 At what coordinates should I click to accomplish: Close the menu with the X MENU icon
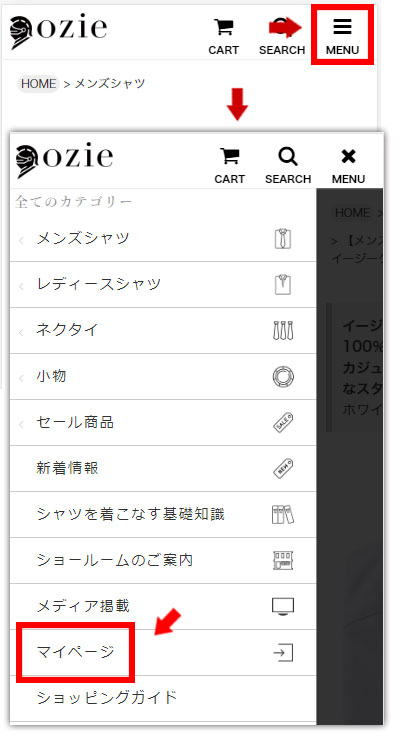[x=348, y=165]
